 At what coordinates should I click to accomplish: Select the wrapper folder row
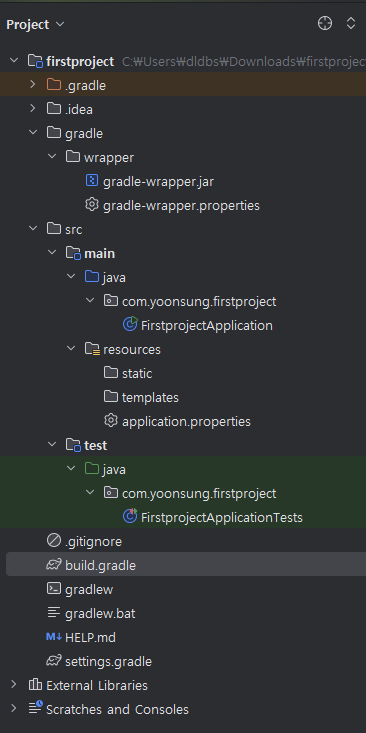183,157
